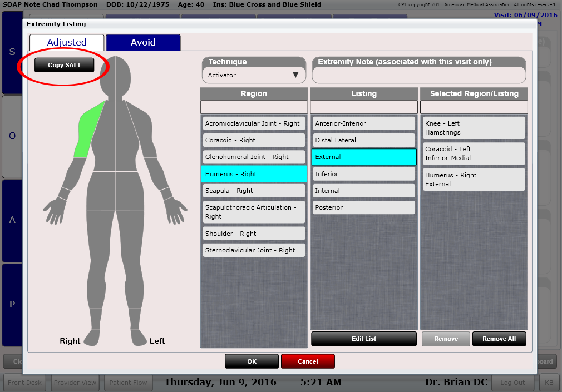Select the Humerus - Right region
Image resolution: width=562 pixels, height=392 pixels.
coord(254,173)
